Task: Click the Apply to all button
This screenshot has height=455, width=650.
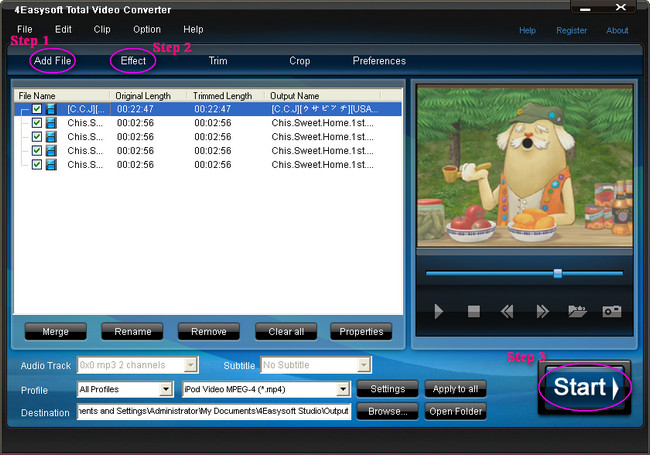Action: (x=456, y=389)
